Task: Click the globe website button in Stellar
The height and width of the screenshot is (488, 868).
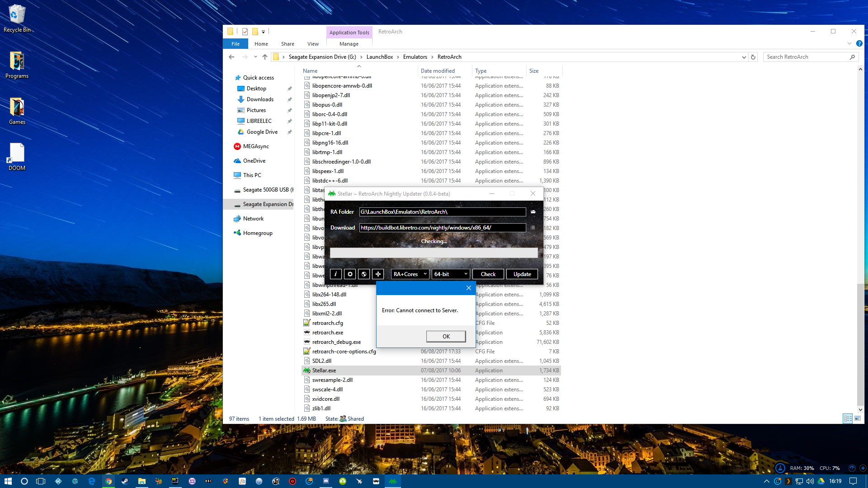Action: point(364,274)
